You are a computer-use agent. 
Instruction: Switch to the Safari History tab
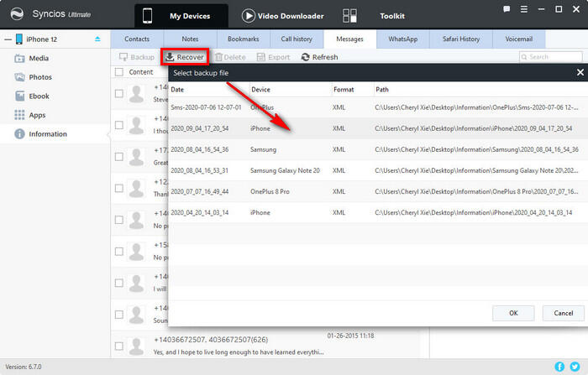(x=461, y=39)
